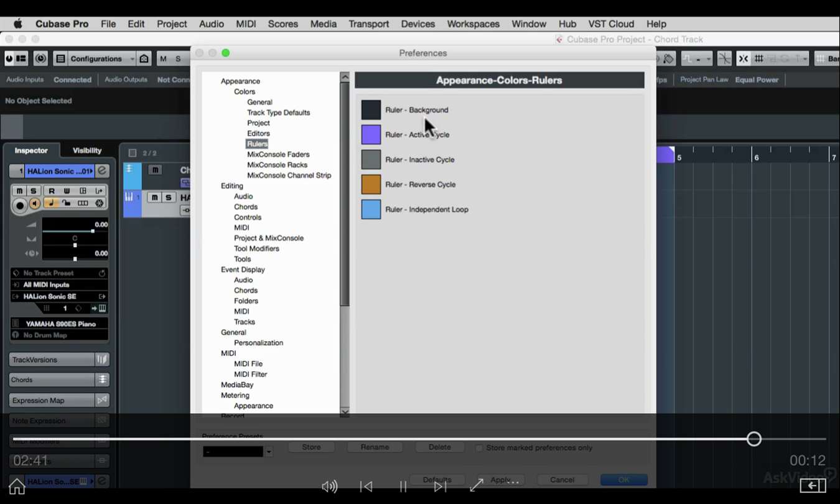Click the Delete preset button
Screen dimensions: 840x504
tap(440, 447)
